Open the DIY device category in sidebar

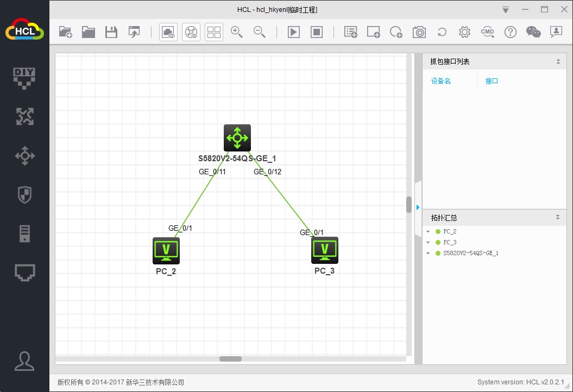tap(24, 78)
